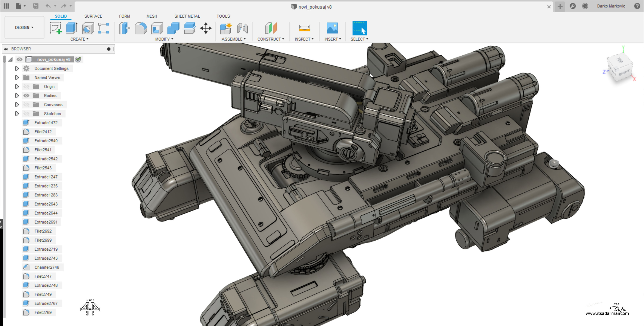Open the INSERT dropdown menu
The image size is (644, 326).
333,39
